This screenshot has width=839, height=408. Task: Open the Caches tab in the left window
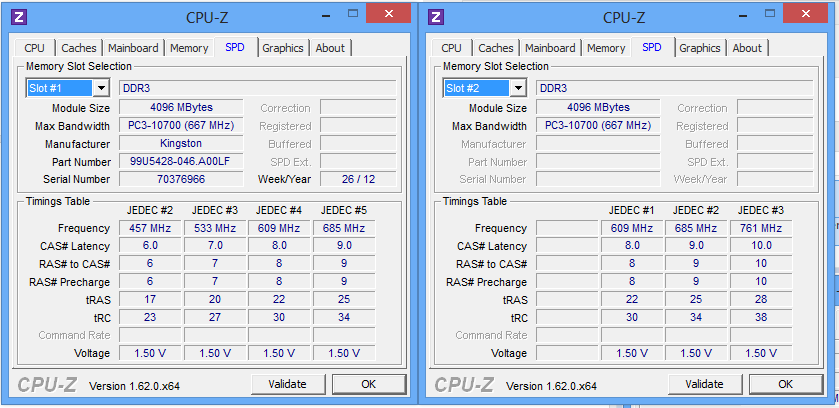pos(79,48)
